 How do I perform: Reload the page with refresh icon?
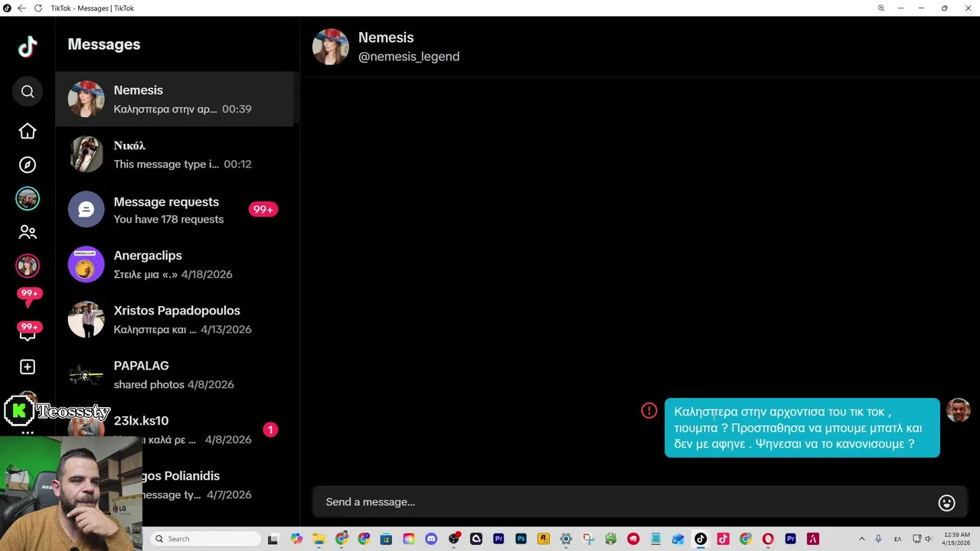[38, 8]
